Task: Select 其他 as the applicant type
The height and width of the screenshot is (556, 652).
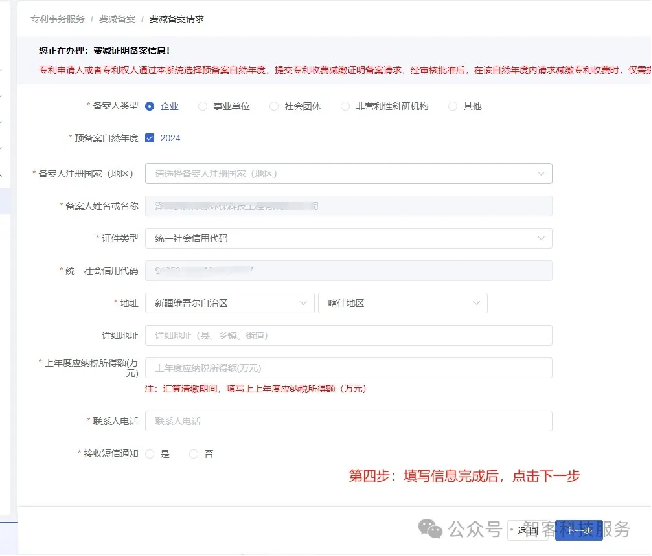Action: tap(453, 105)
